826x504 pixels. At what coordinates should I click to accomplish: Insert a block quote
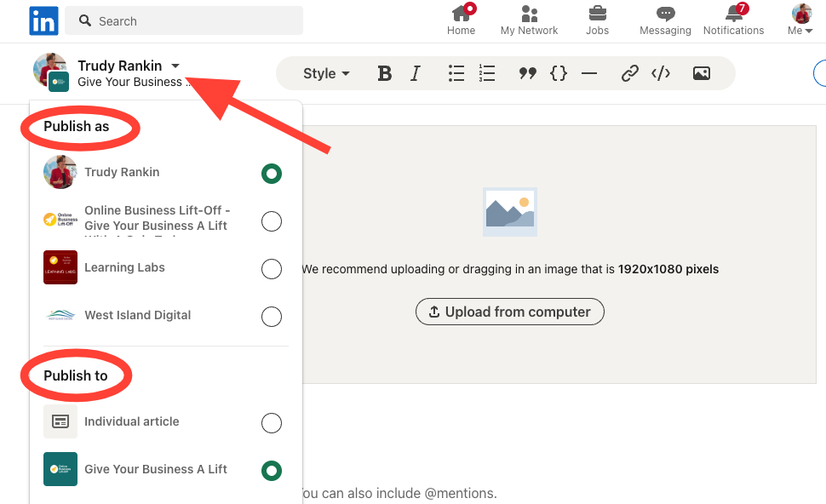pos(527,73)
